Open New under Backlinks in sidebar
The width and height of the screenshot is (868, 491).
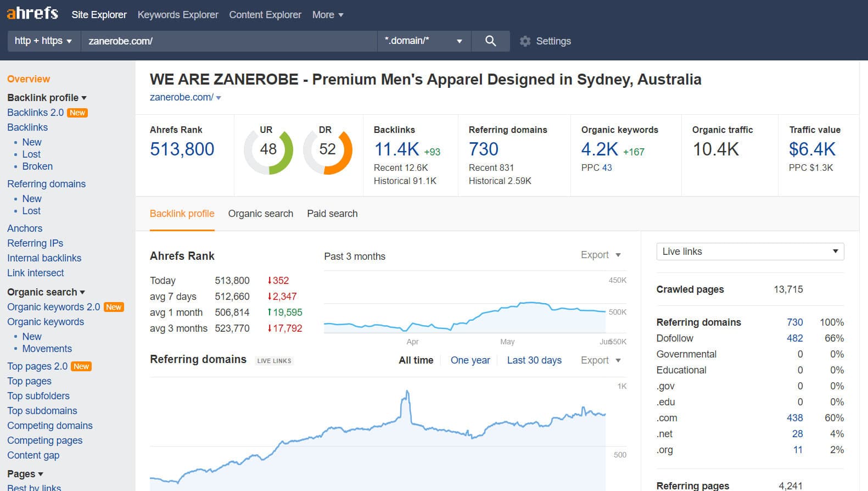tap(32, 142)
